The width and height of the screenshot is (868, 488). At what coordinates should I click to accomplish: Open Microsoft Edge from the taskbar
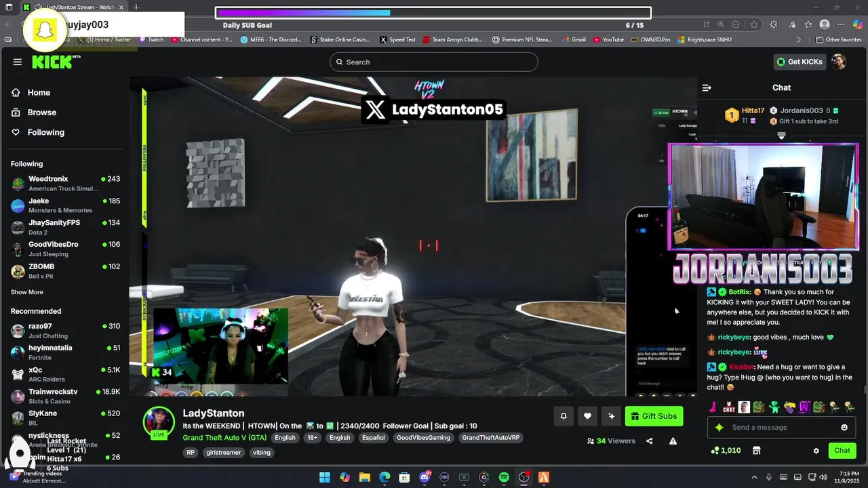click(x=384, y=477)
